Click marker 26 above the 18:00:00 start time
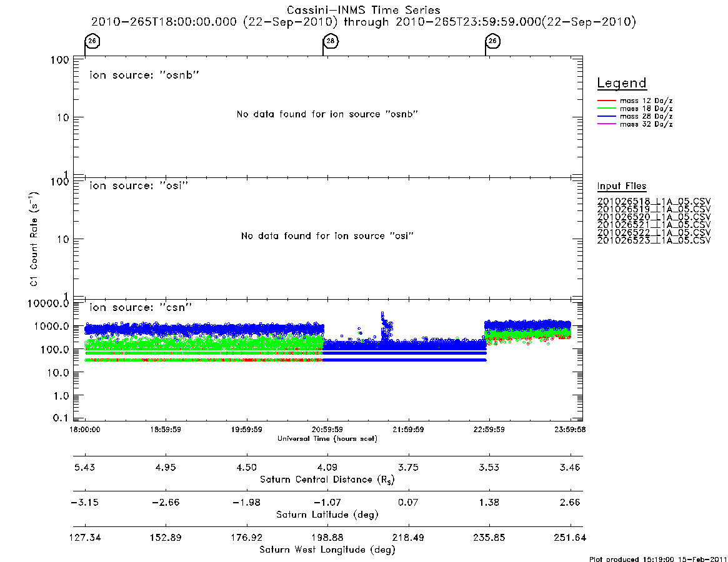Screen dimensions: 728x562 click(92, 41)
